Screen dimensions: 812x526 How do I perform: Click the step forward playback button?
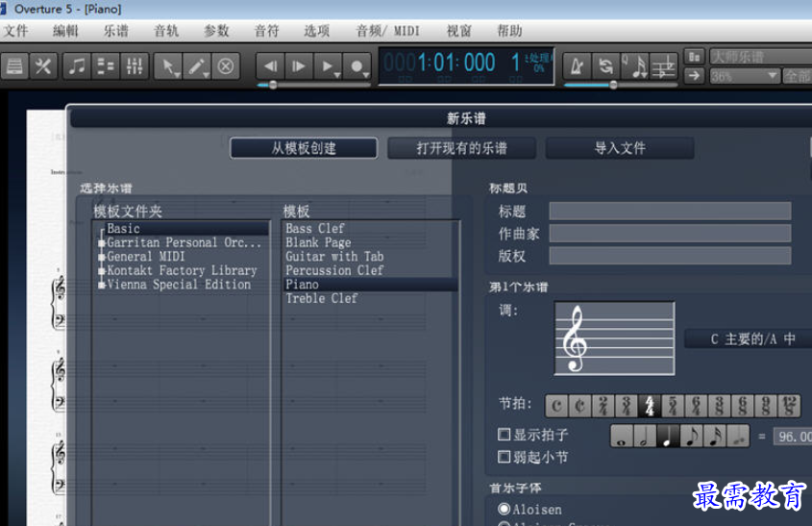[299, 66]
